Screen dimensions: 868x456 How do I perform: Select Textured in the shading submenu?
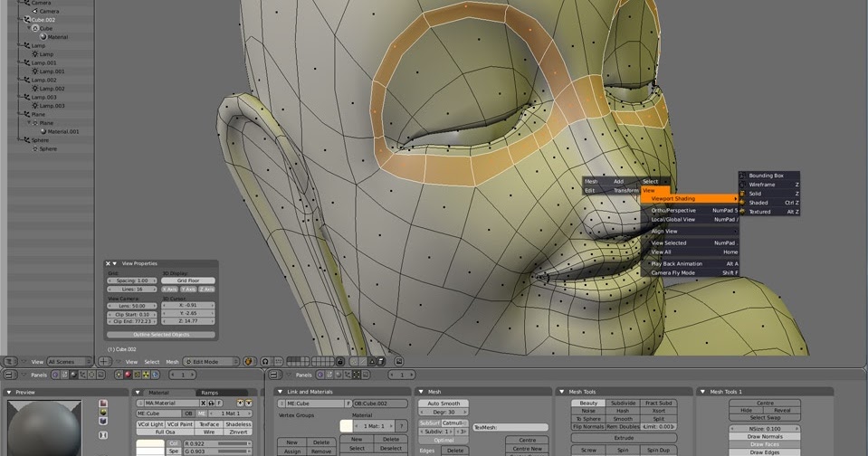tap(769, 212)
